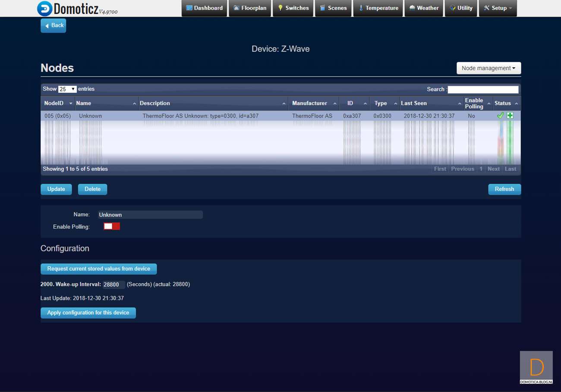Click the green plus icon in Status column
Screen dimensions: 561x392
click(510, 116)
